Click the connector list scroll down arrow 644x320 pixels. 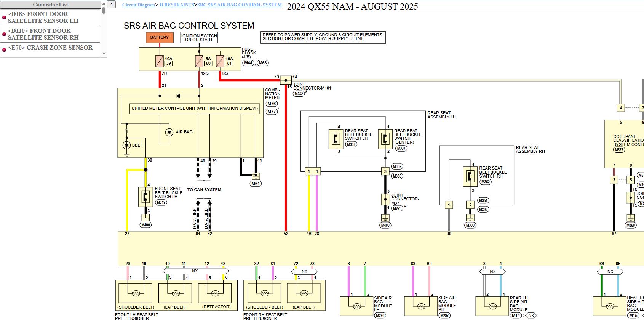click(104, 54)
